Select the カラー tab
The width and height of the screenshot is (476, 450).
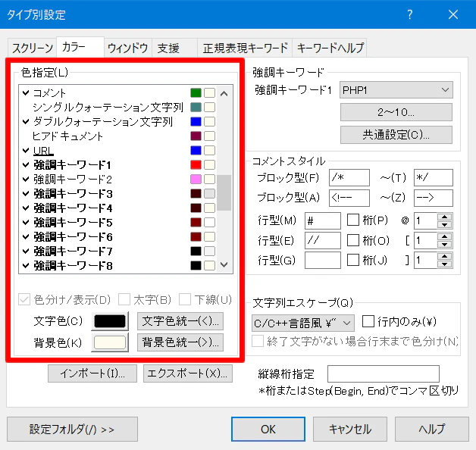pos(80,47)
